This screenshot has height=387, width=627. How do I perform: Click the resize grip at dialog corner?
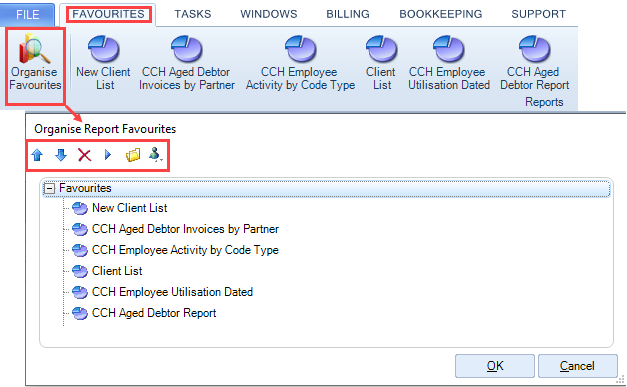621,379
